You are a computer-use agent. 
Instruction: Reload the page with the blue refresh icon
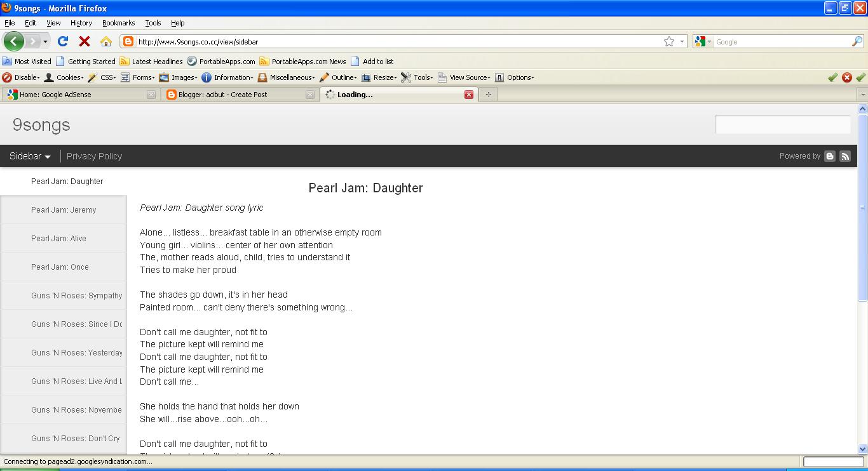click(x=62, y=41)
